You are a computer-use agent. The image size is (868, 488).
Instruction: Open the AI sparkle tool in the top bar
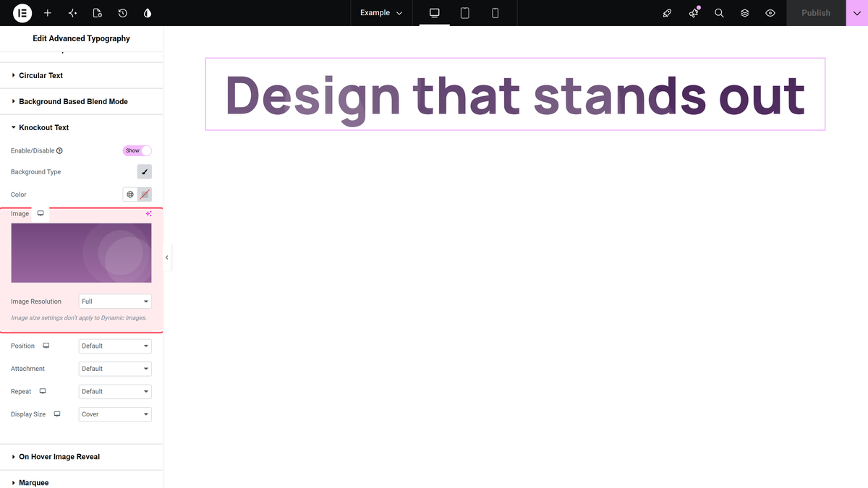[x=72, y=13]
